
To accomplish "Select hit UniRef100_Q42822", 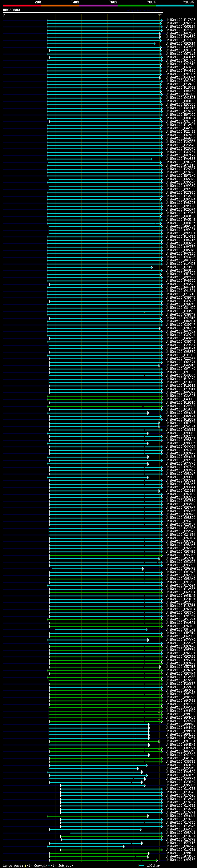I will click(180, 128).
